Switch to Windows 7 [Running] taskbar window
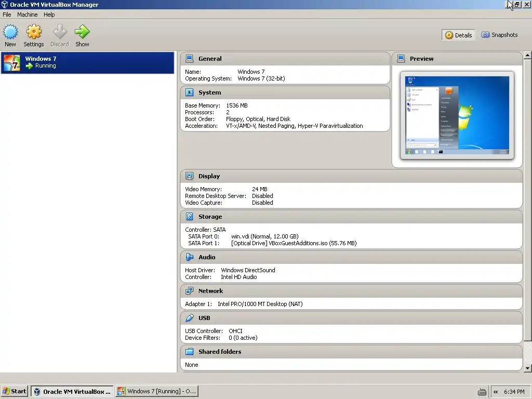 pyautogui.click(x=157, y=392)
